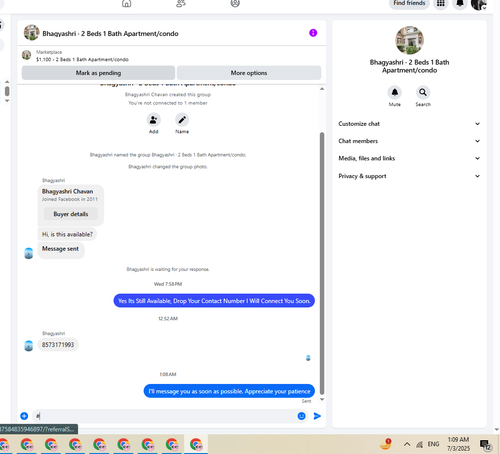Open the Marketplace listing thumbnail
Screen dimensions: 500x454
coord(27,55)
